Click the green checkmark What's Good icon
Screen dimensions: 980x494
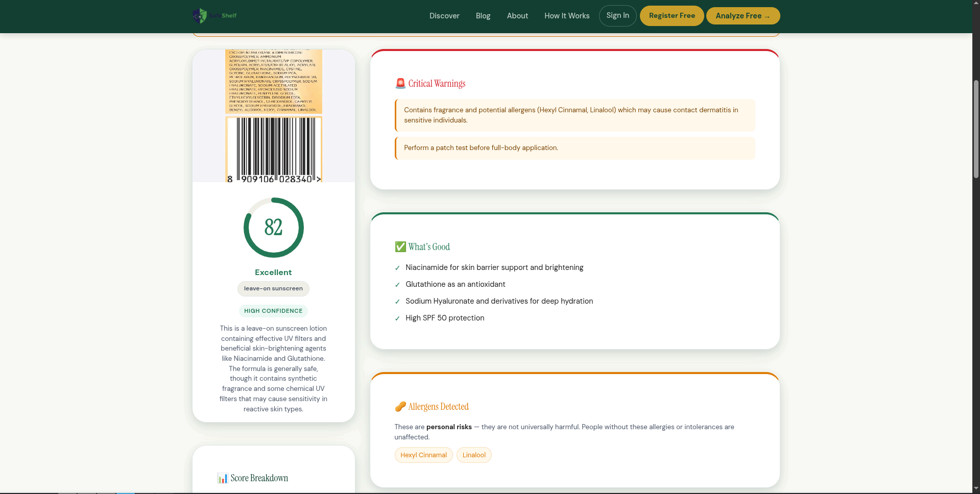tap(400, 247)
